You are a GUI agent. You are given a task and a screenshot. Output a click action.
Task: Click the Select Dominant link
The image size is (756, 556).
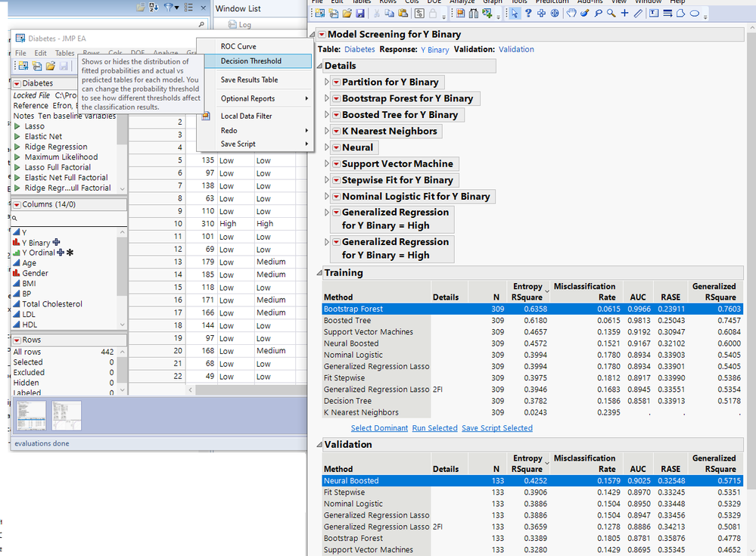379,428
